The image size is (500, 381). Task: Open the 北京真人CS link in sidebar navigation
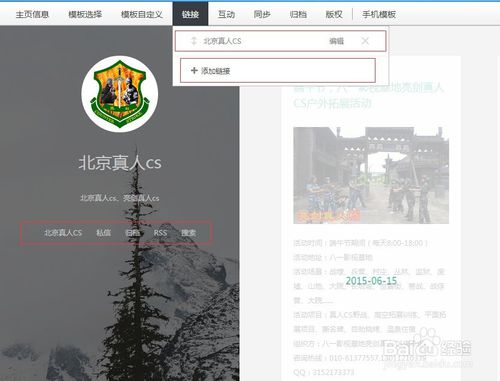[63, 233]
